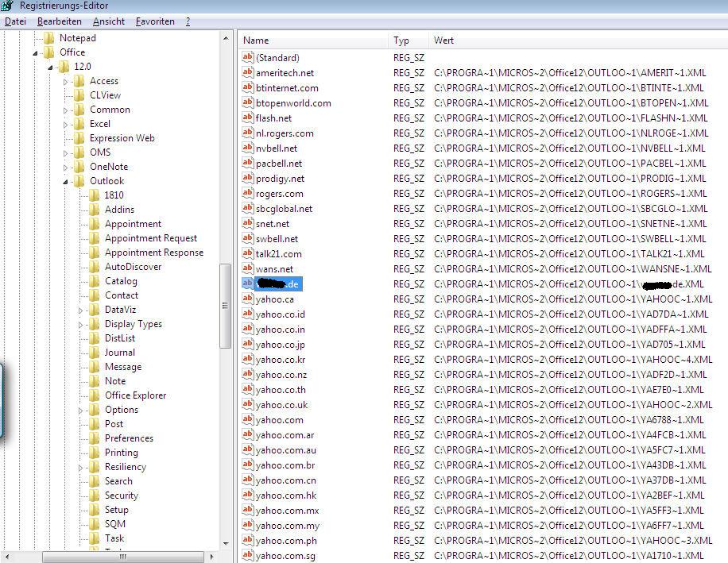Image resolution: width=728 pixels, height=563 pixels.
Task: Expand the DataViz tree node
Action: click(80, 310)
